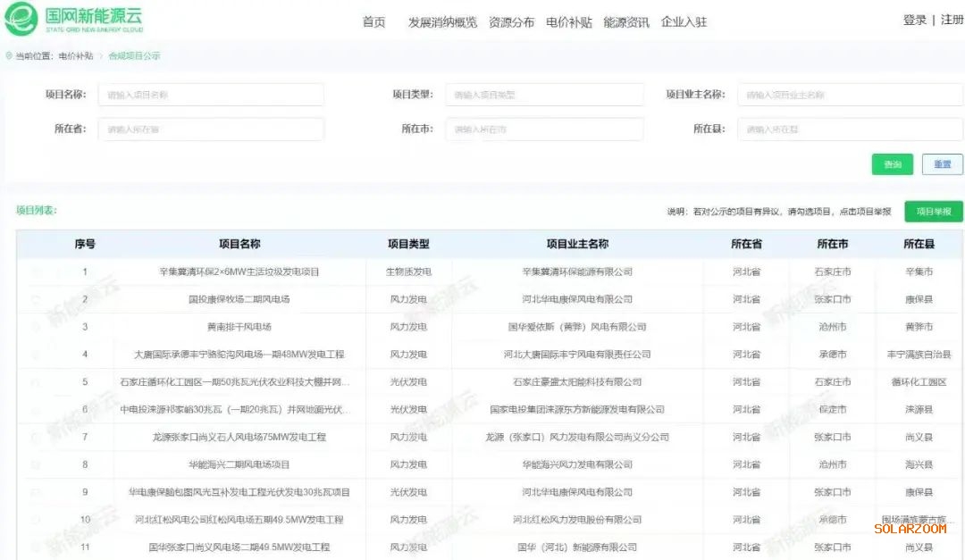Image resolution: width=965 pixels, height=560 pixels.
Task: Select the checkbox beside row 2
Action: click(37, 299)
